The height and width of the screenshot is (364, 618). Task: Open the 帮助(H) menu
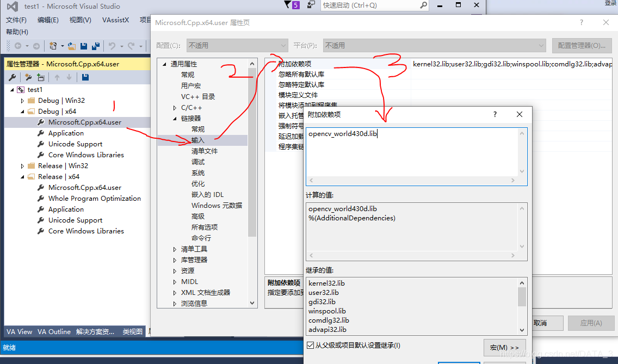17,32
